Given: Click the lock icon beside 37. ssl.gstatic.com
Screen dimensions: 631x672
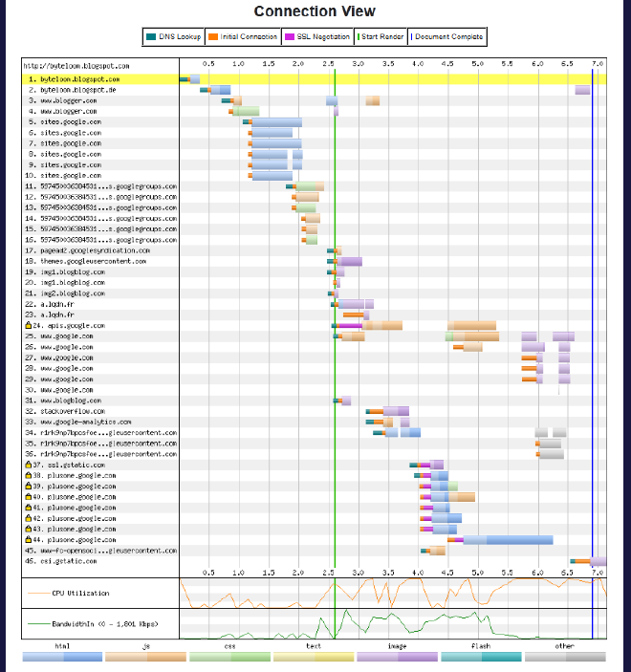Looking at the screenshot, I should tap(29, 465).
